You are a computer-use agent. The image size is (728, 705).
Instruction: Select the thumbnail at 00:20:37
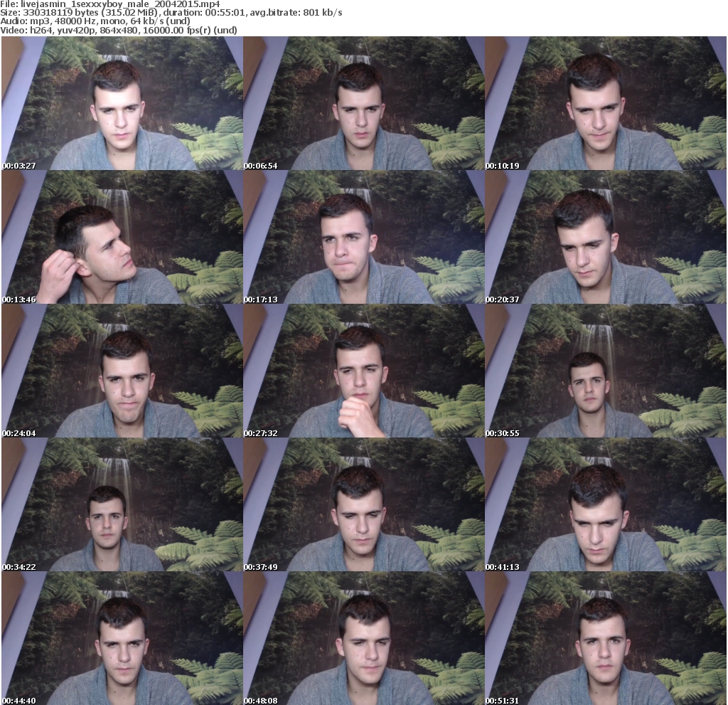(x=606, y=237)
